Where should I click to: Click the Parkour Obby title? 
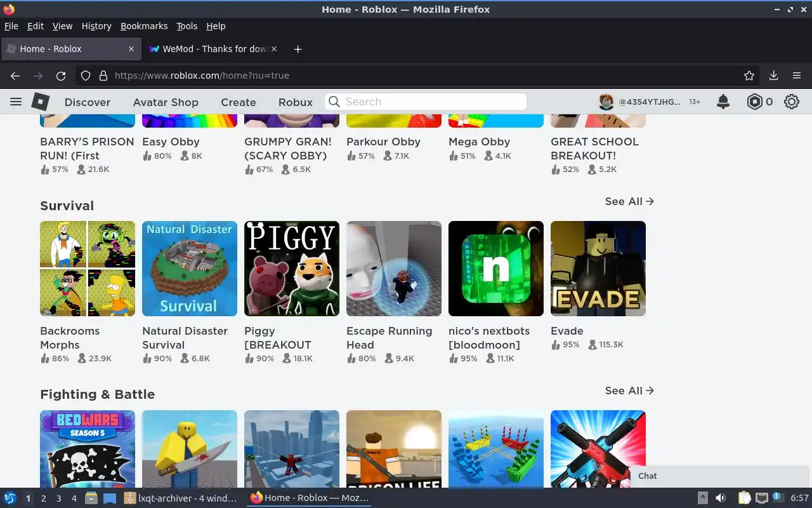(384, 142)
